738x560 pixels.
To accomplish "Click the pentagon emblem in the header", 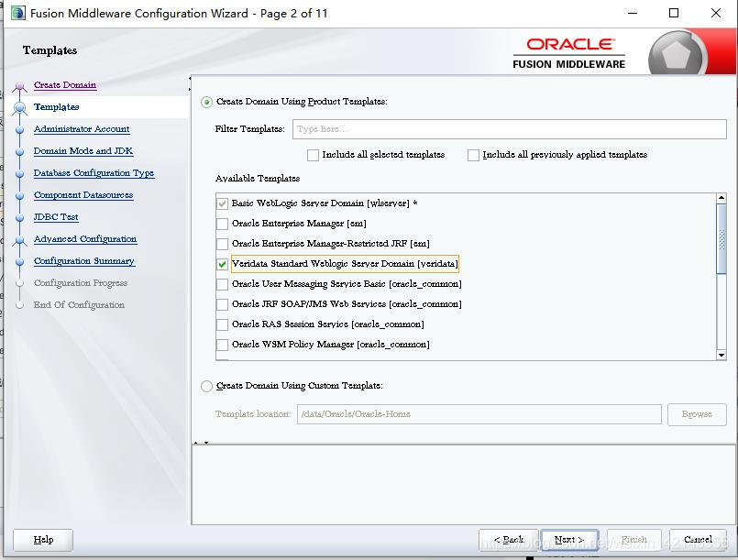I will 677,54.
